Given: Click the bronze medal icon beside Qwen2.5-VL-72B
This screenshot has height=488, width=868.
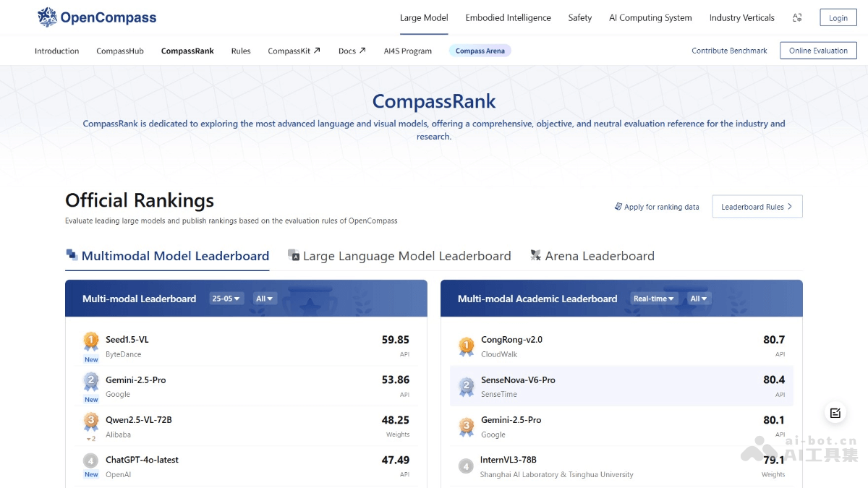Looking at the screenshot, I should (90, 420).
